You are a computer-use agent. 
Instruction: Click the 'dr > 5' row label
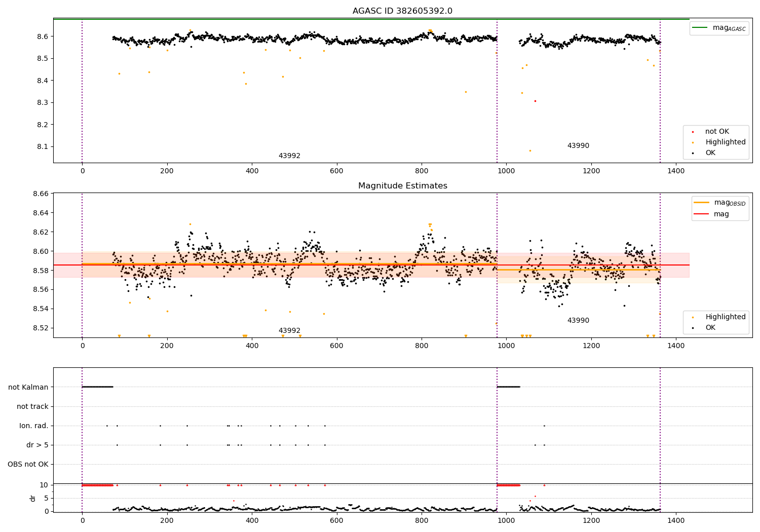click(37, 445)
